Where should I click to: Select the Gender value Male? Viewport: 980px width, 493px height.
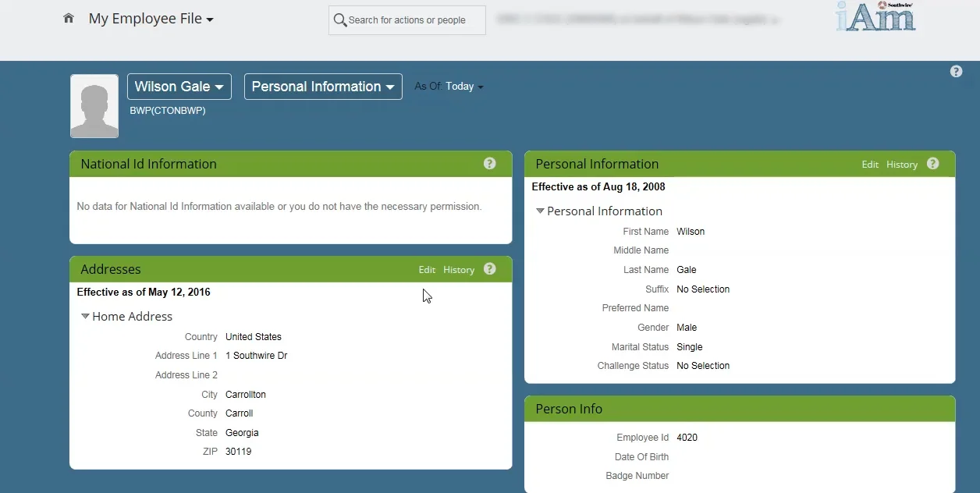coord(687,328)
